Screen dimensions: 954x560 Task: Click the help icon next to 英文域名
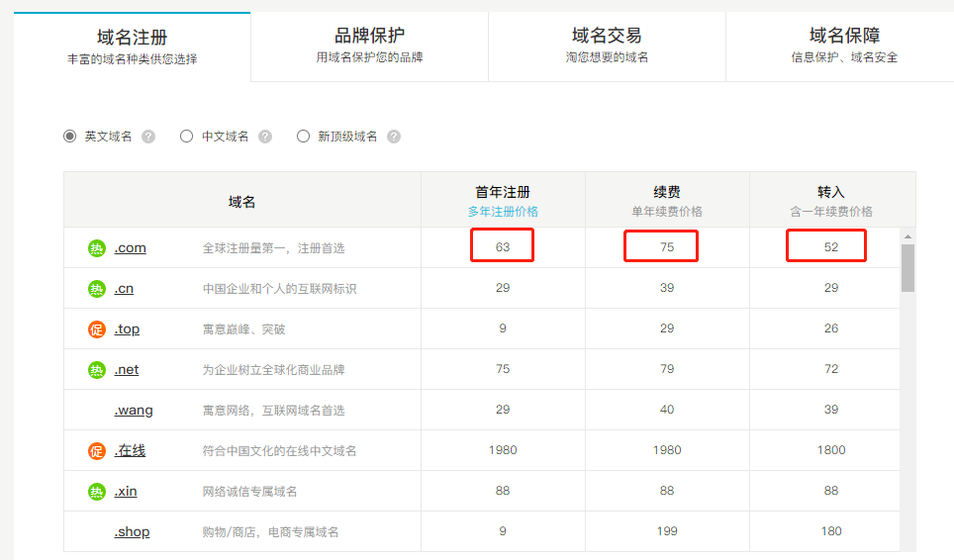tap(148, 137)
